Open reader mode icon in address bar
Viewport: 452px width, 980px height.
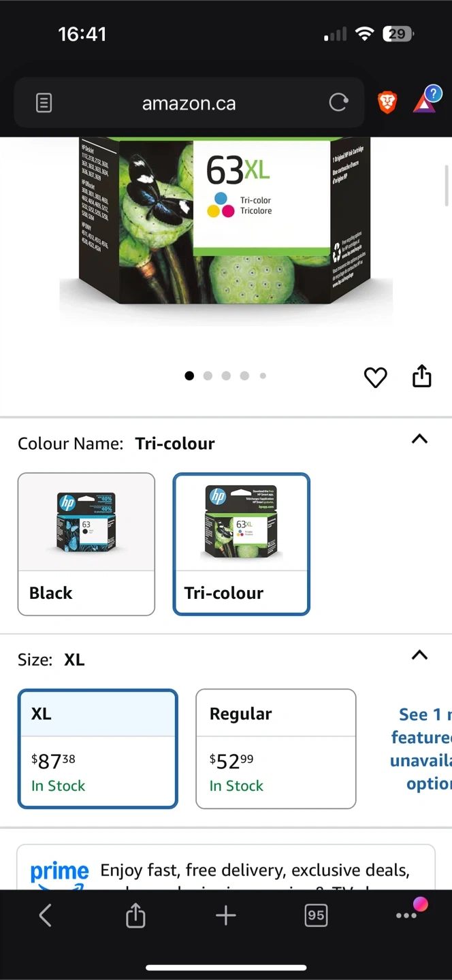44,103
